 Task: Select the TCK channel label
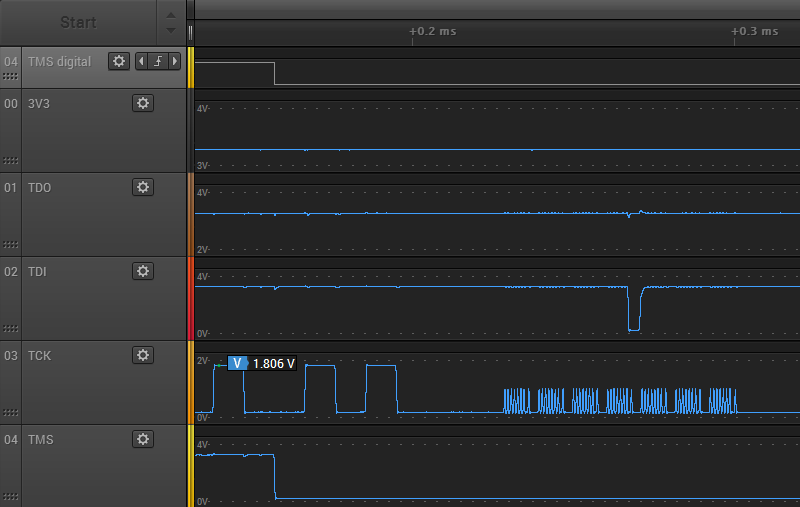pos(39,356)
